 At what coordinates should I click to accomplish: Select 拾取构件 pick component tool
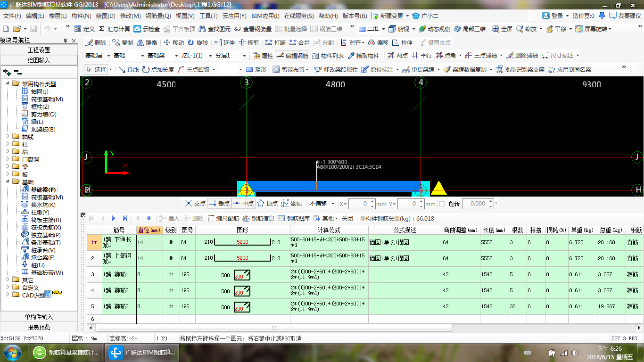pos(363,56)
